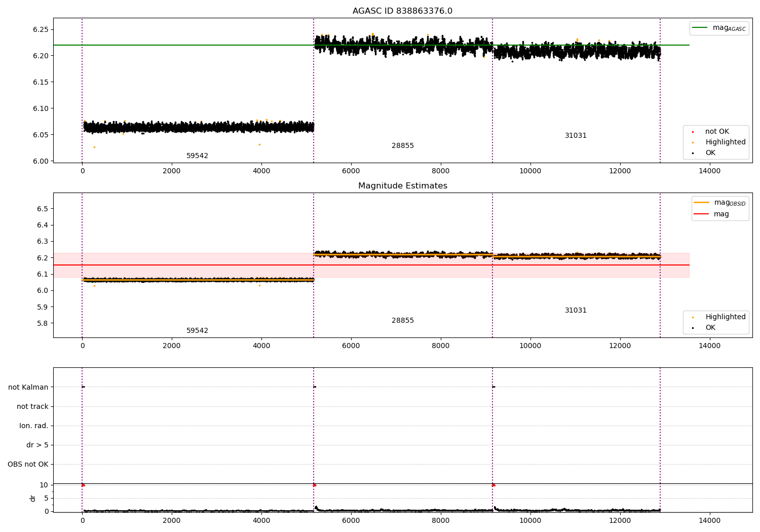Click the 6.25 y-axis tick label

tap(41, 29)
